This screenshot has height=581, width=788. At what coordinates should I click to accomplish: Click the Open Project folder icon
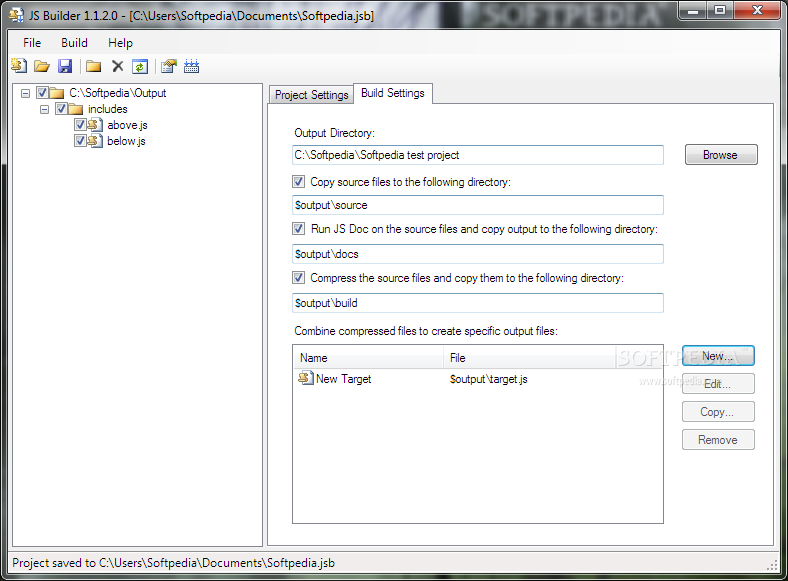pyautogui.click(x=42, y=66)
